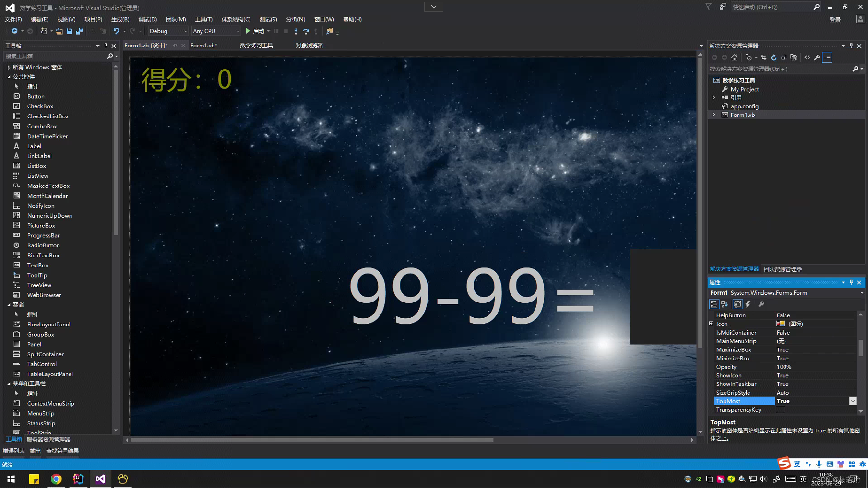Image resolution: width=868 pixels, height=488 pixels.
Task: Click Collapse All icon in Solution Explorer
Action: coord(784,58)
